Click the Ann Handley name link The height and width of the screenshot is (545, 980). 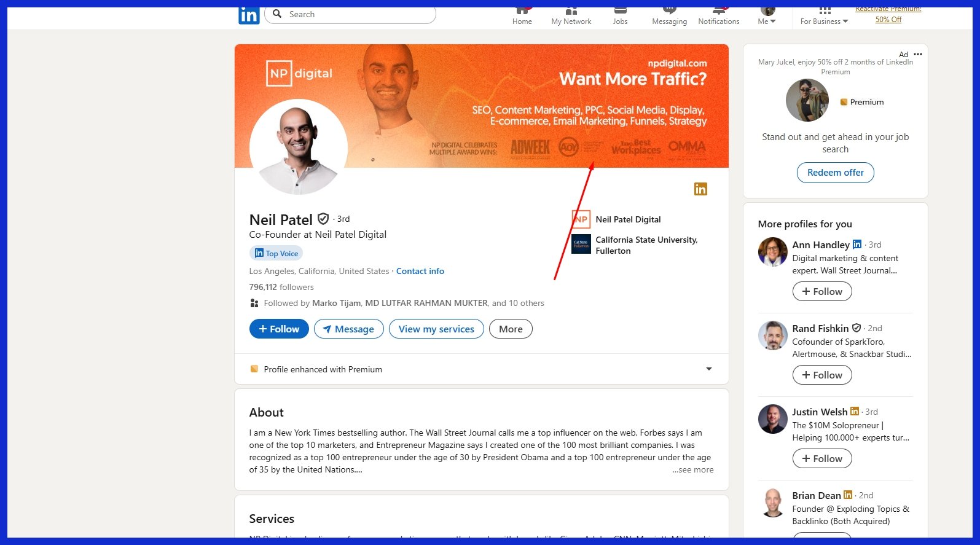tap(821, 245)
